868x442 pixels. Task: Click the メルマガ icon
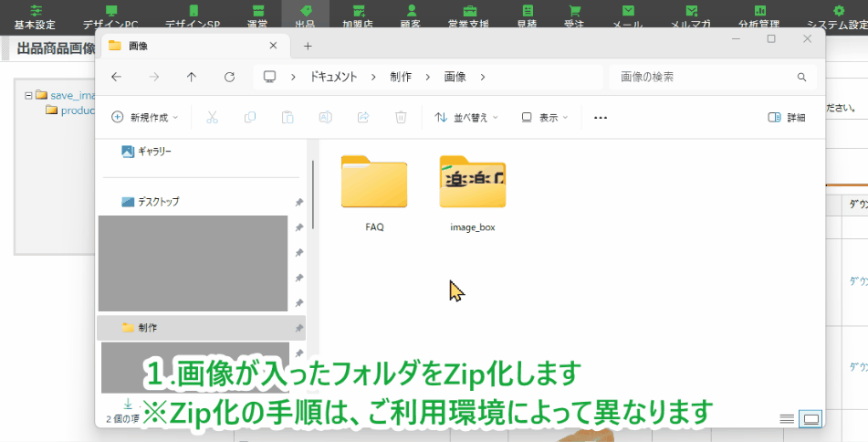pos(691,11)
